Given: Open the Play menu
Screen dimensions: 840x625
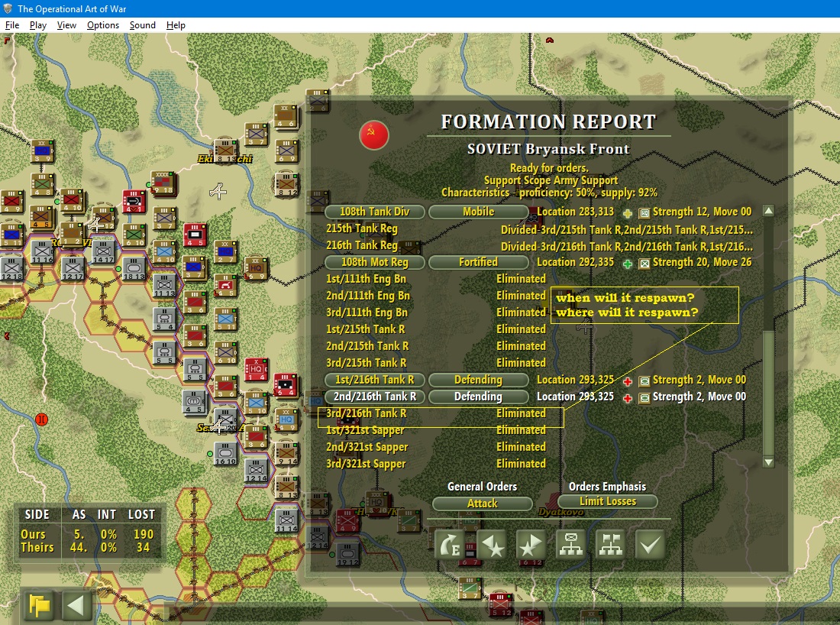Looking at the screenshot, I should pyautogui.click(x=38, y=25).
